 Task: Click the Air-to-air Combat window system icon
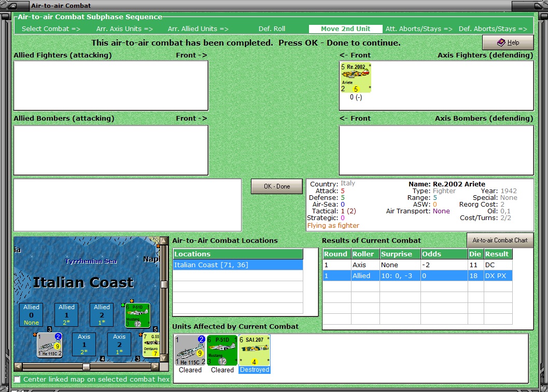coord(12,5)
